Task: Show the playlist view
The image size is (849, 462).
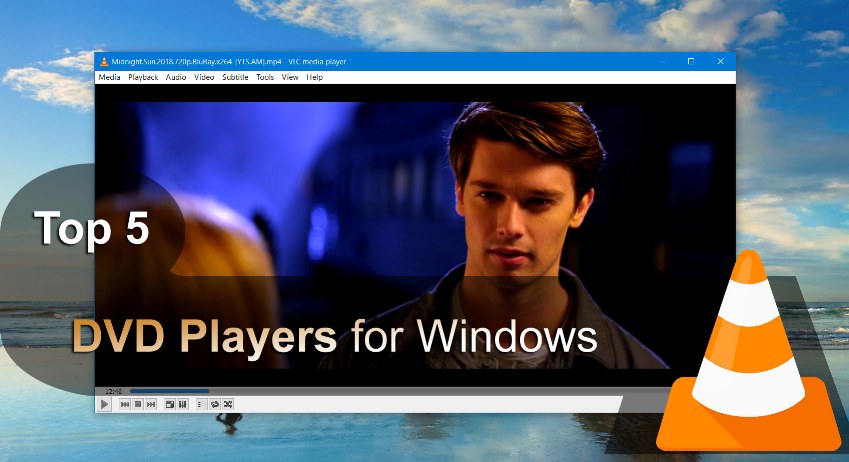Action: click(x=201, y=404)
